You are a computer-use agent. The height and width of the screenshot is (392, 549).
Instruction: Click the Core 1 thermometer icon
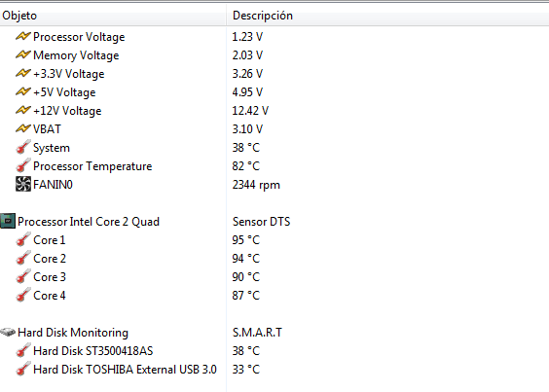[x=23, y=239]
